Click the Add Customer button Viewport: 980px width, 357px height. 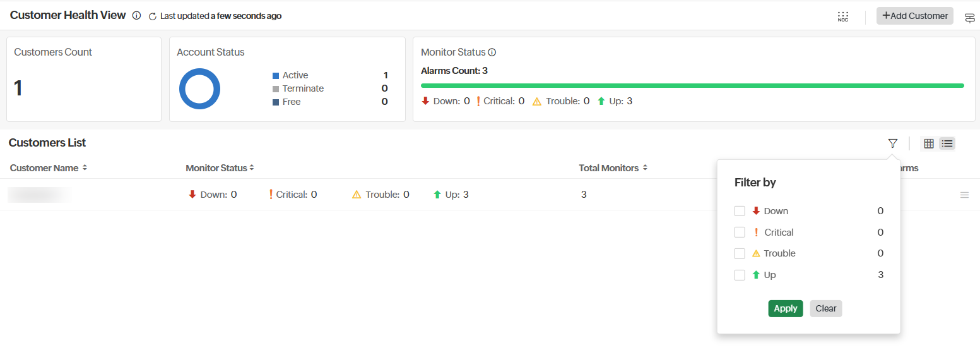pos(914,16)
